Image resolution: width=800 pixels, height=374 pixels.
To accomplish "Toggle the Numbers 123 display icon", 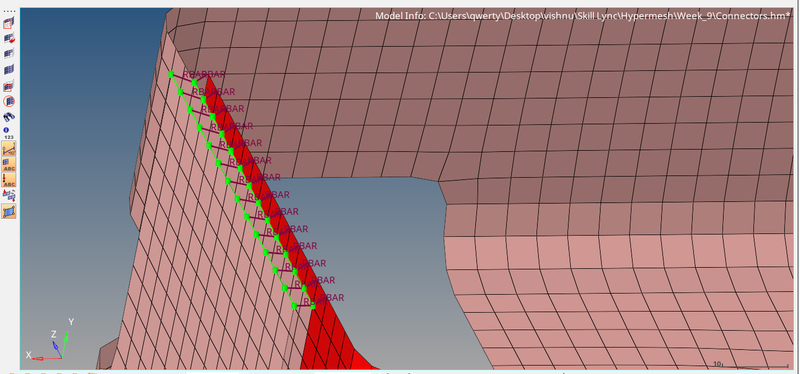I will 9,133.
